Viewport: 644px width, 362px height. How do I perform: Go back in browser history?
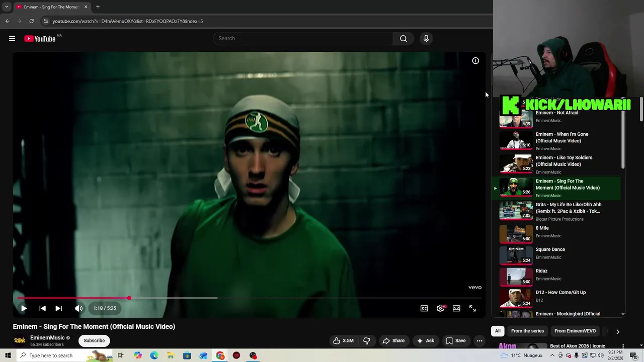[x=7, y=21]
